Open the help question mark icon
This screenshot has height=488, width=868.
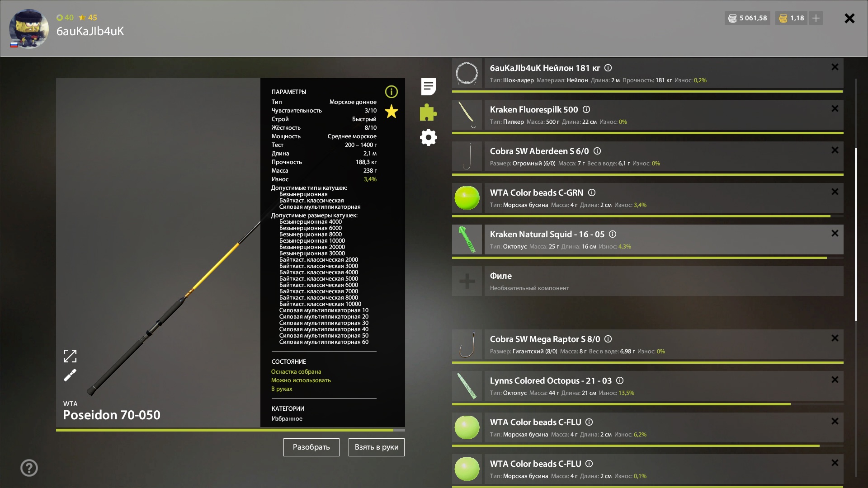coord(29,468)
